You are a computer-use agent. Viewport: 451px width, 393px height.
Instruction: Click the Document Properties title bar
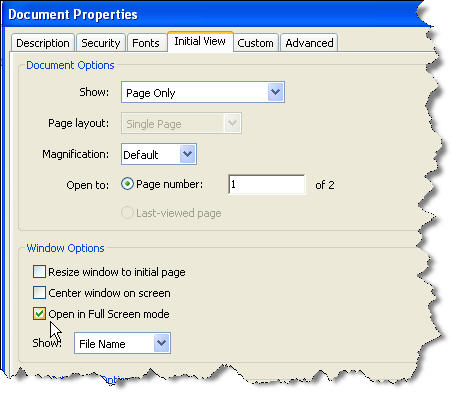click(213, 15)
